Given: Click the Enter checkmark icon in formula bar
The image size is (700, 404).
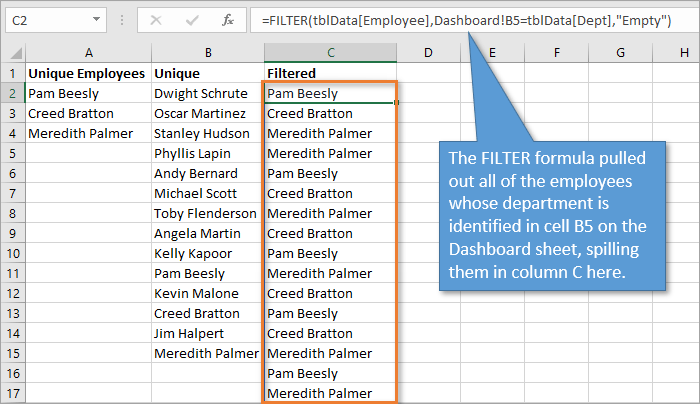Looking at the screenshot, I should [190, 19].
